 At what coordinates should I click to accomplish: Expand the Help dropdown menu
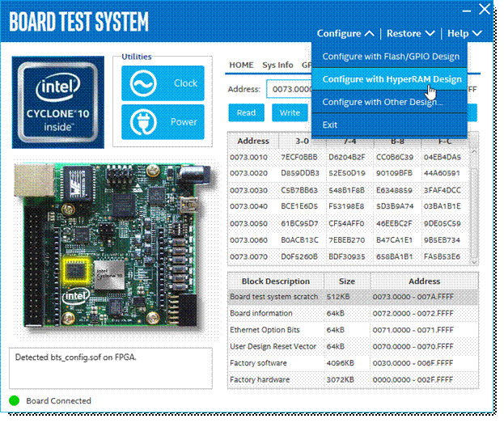coord(464,33)
